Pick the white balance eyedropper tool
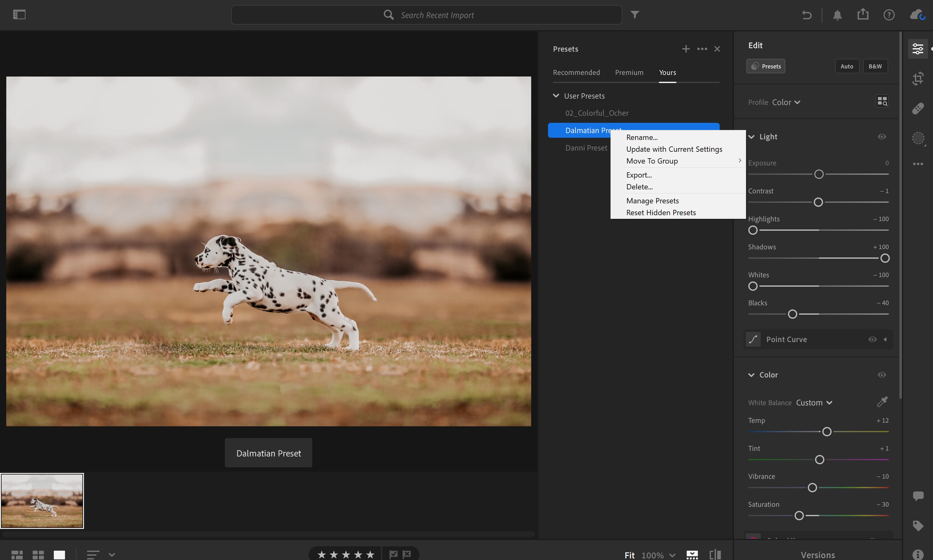 pos(882,402)
